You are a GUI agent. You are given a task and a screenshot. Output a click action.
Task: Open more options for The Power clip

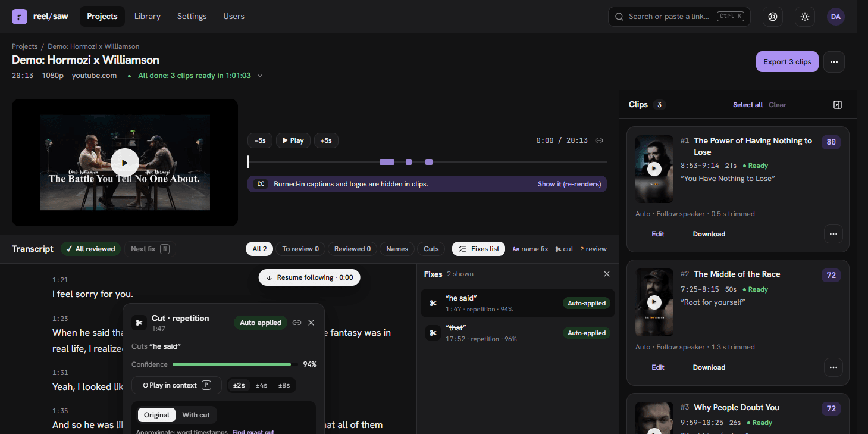point(833,234)
